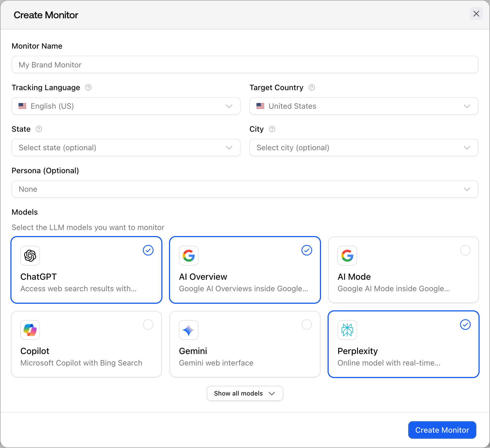This screenshot has height=448, width=490.
Task: Click "Google AI Mode inside Google..." description
Action: pyautogui.click(x=394, y=288)
